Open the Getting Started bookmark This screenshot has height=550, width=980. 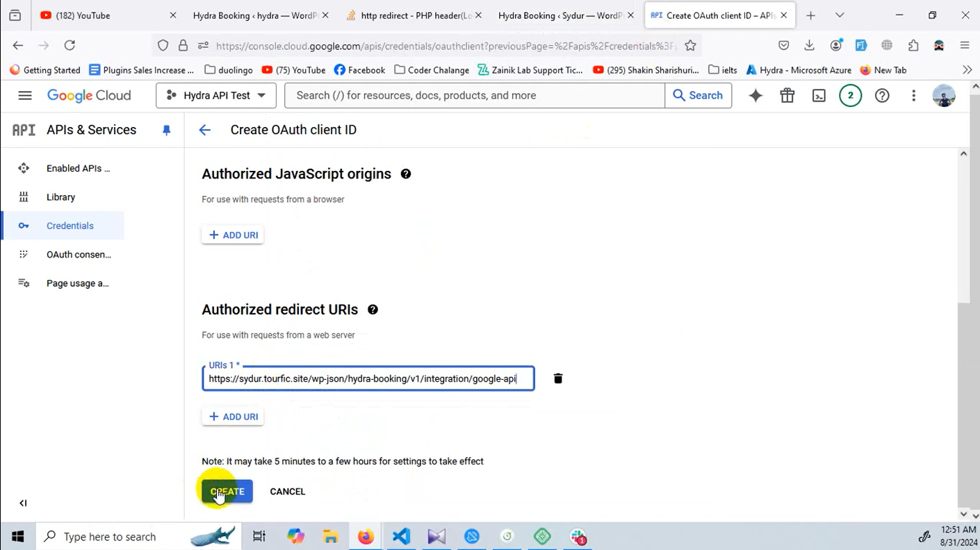coord(45,70)
